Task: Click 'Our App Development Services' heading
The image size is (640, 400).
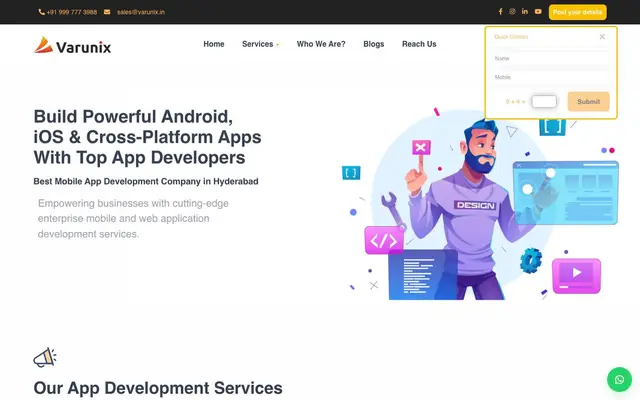Action: click(158, 388)
